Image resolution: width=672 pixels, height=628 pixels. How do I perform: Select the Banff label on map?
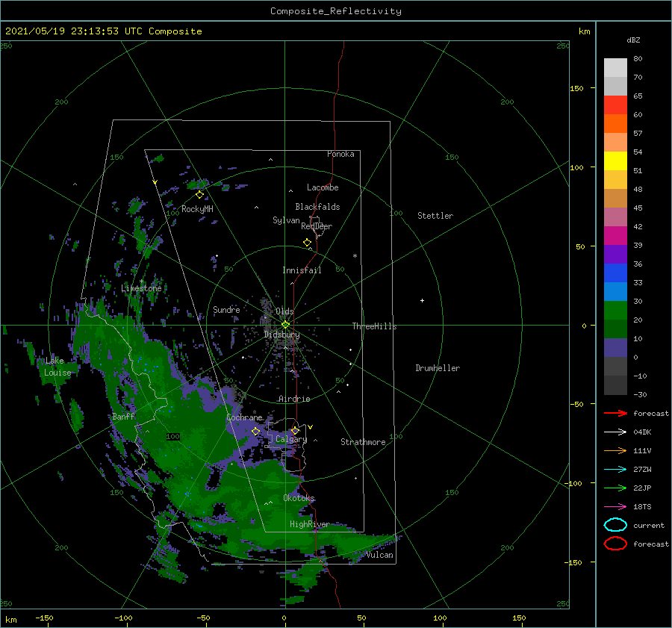pos(123,416)
